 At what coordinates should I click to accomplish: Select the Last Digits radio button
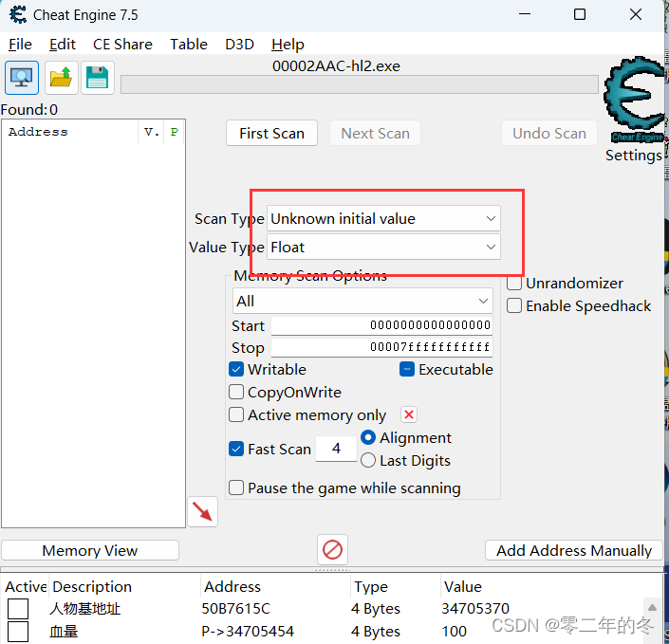(x=368, y=461)
